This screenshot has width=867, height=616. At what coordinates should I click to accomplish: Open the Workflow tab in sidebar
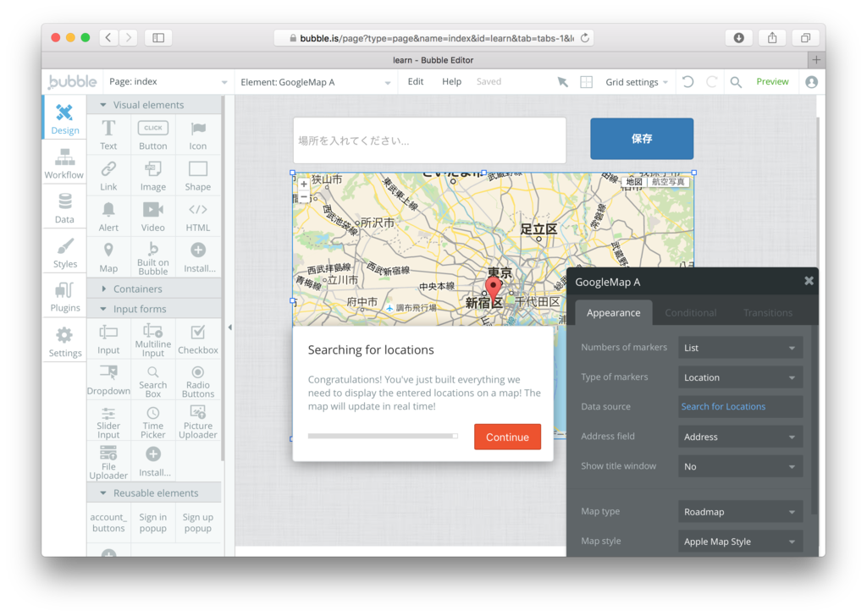64,163
